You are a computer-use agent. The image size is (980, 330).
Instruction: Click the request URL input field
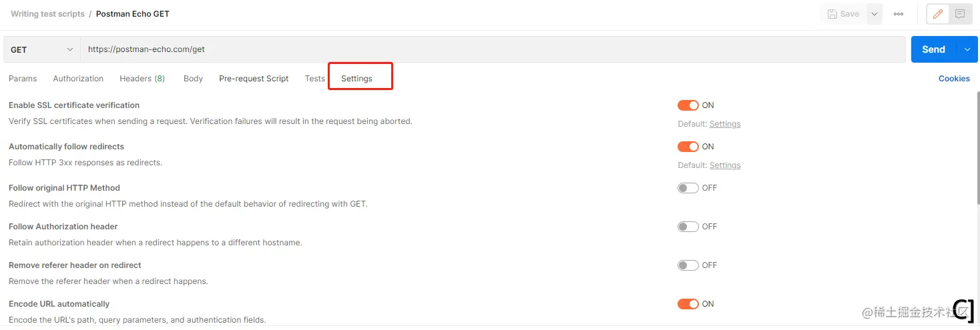[x=493, y=49]
